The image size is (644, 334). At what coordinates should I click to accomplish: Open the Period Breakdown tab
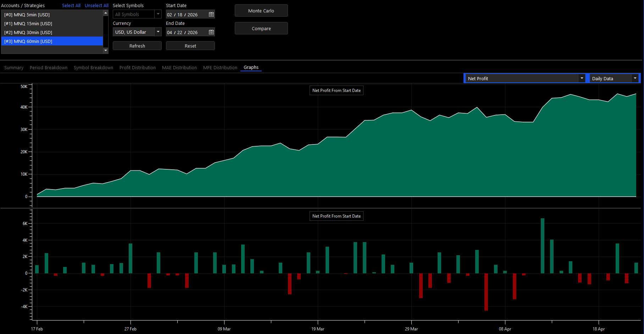(x=49, y=67)
